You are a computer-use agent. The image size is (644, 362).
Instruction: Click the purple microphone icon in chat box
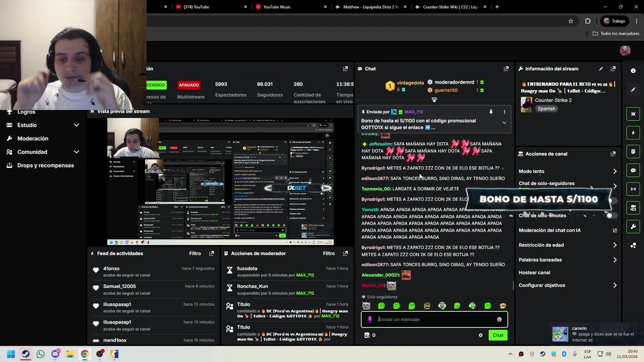pyautogui.click(x=370, y=319)
